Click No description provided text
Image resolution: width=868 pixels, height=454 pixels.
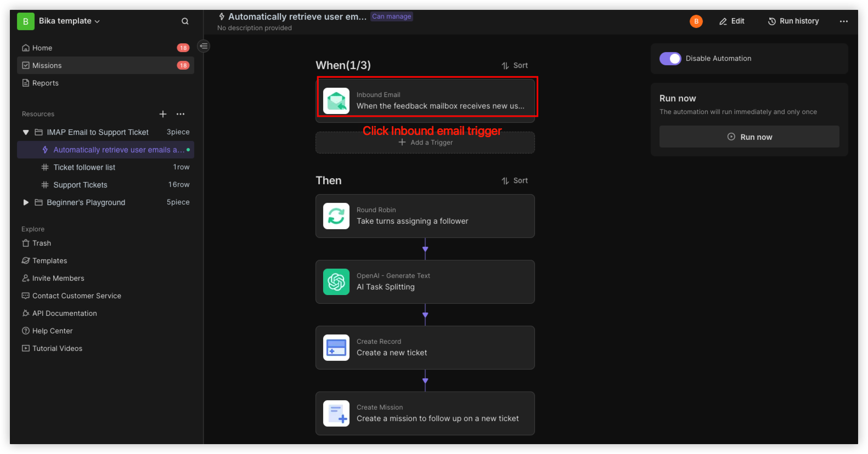(x=255, y=28)
